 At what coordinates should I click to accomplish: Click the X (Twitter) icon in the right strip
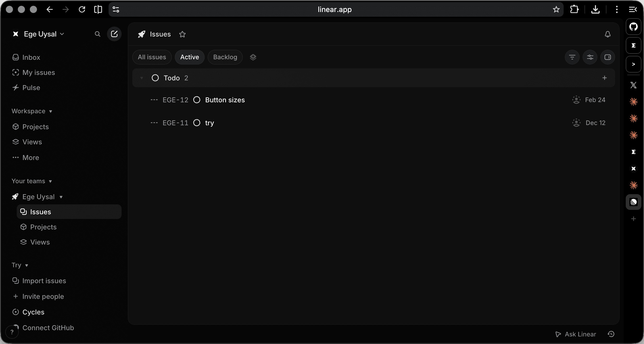634,85
